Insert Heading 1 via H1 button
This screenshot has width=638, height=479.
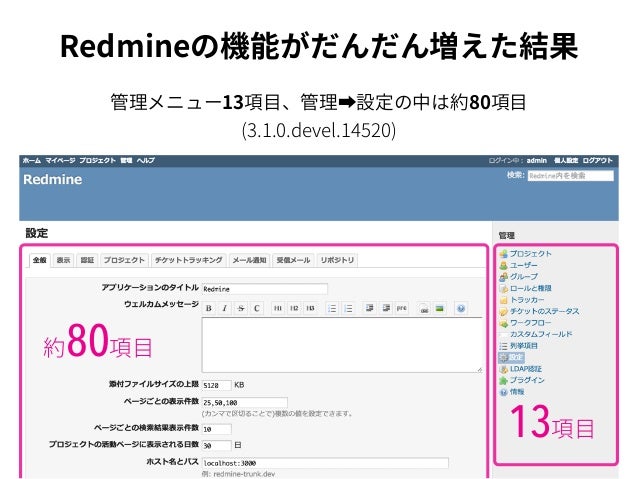coord(278,308)
